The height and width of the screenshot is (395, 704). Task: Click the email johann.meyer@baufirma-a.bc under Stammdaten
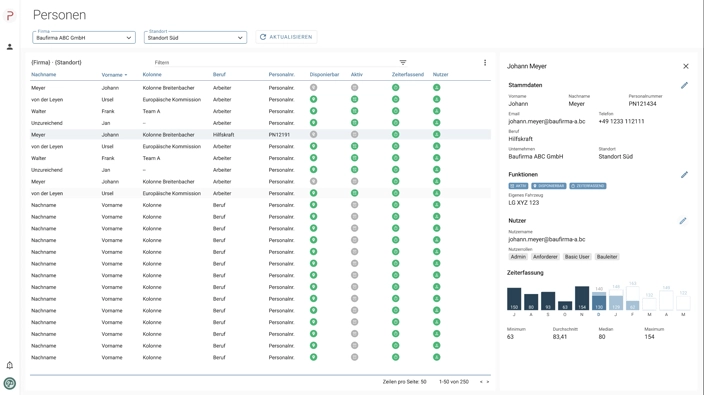(546, 121)
